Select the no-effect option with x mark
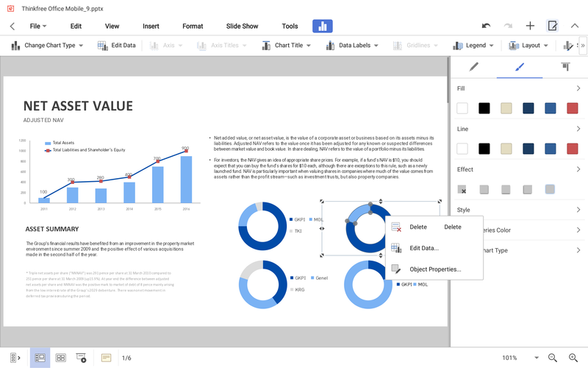The width and height of the screenshot is (588, 368). coord(462,189)
